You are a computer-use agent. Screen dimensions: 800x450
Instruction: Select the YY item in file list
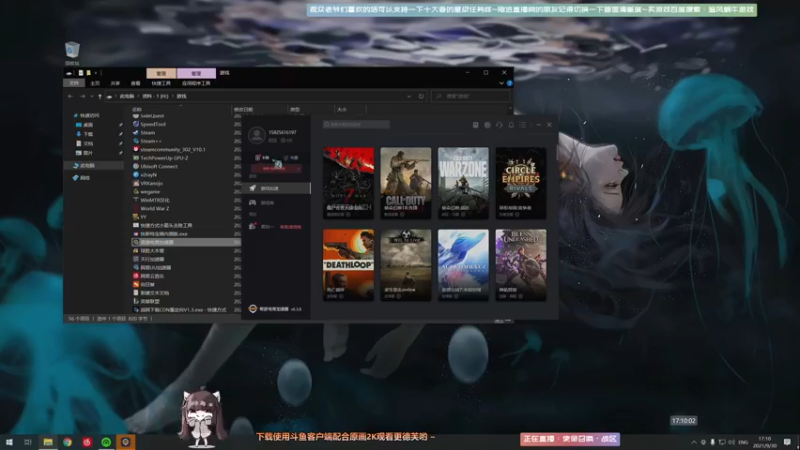click(x=139, y=217)
